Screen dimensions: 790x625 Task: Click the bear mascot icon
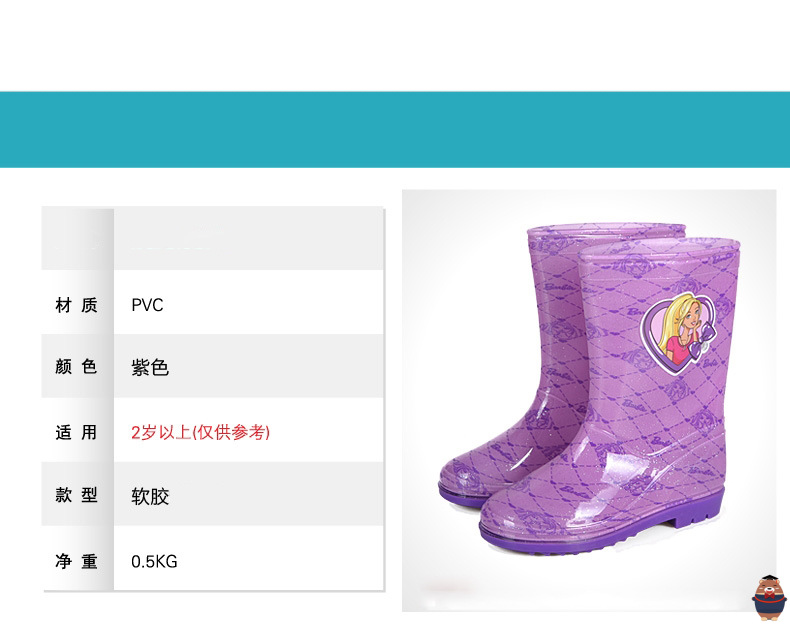click(769, 598)
